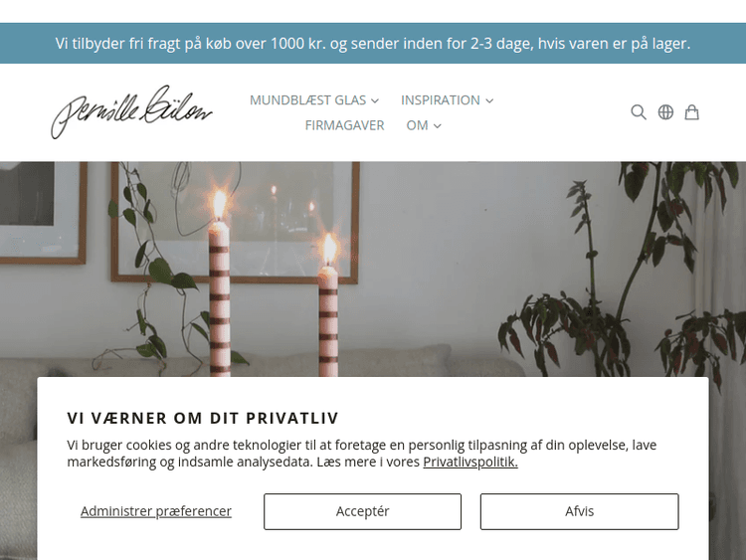Click the free shipping announcement bar text
This screenshot has width=746, height=560.
373,44
